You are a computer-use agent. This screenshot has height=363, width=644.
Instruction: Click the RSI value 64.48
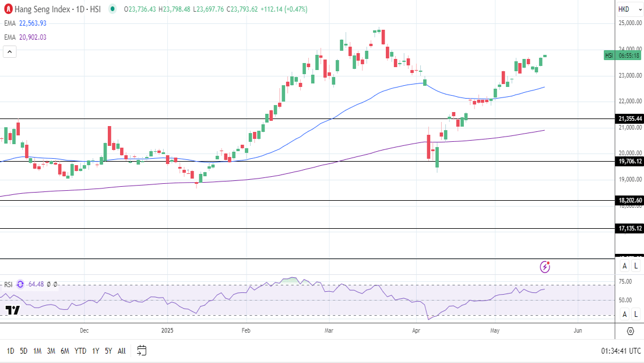coord(36,284)
